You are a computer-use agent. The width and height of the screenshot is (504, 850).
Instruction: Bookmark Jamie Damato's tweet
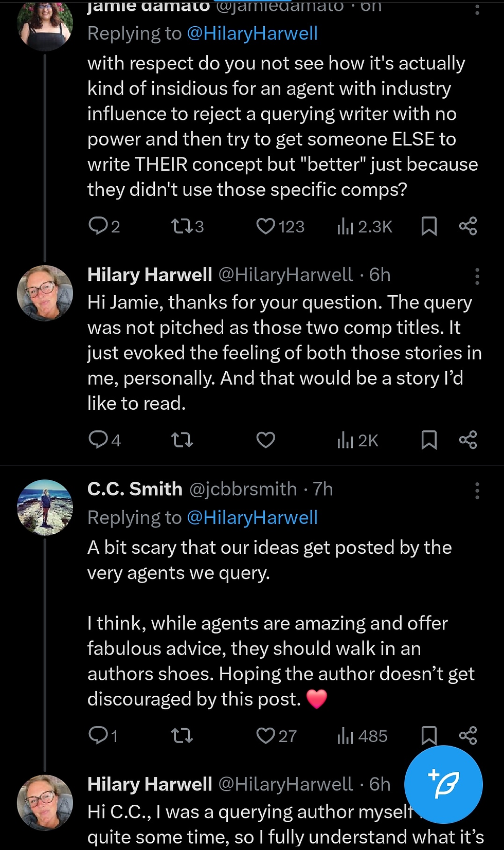coord(429,226)
